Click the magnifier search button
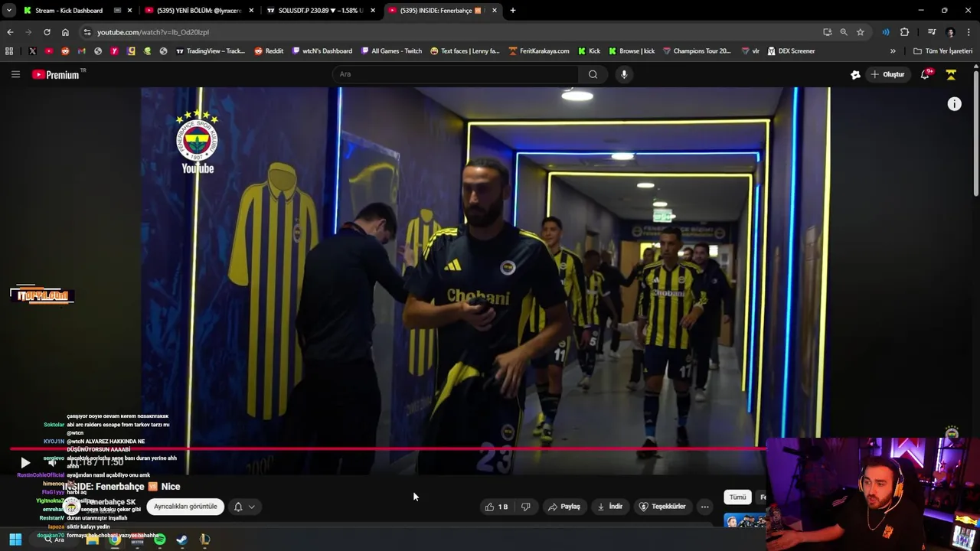980x551 pixels. tap(593, 74)
